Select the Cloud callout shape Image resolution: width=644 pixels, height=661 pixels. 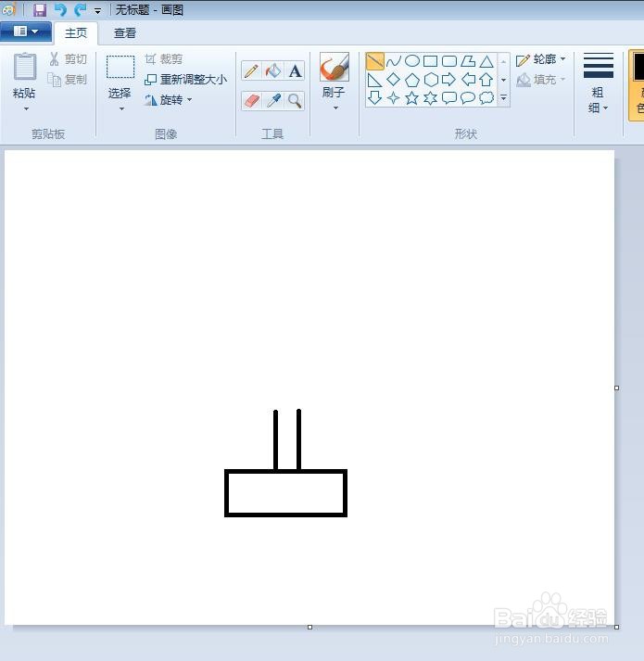click(486, 97)
